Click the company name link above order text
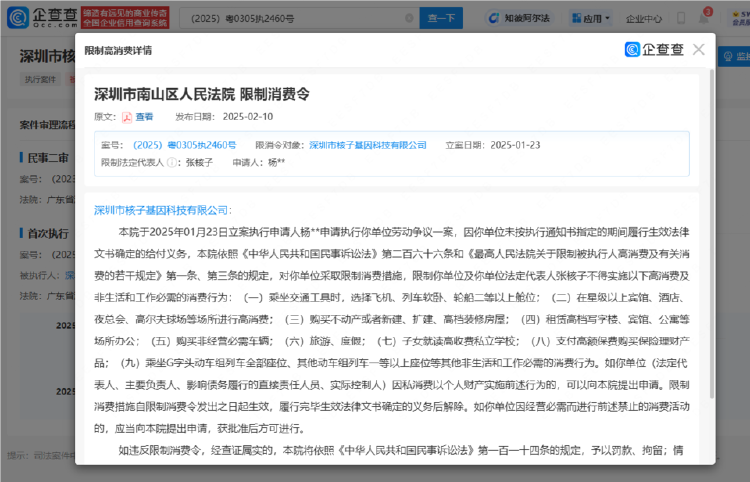 point(161,210)
